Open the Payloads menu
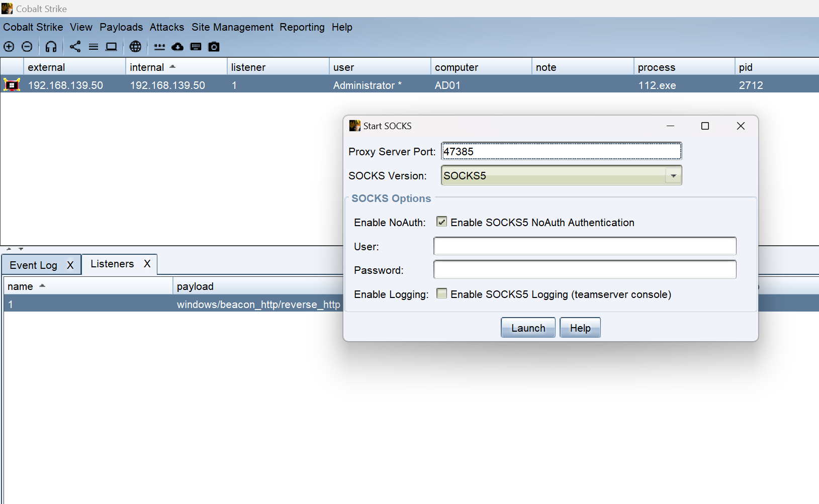The image size is (819, 504). [121, 27]
